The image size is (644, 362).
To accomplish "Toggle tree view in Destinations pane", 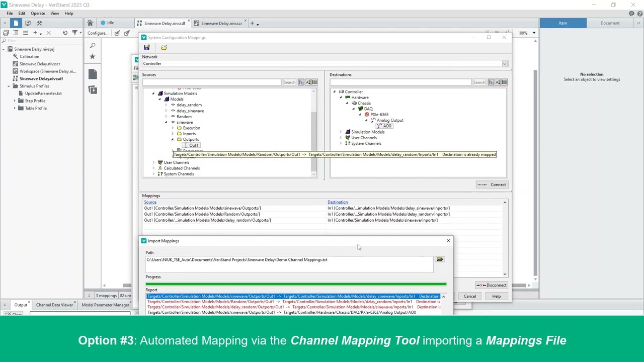I will [x=491, y=82].
